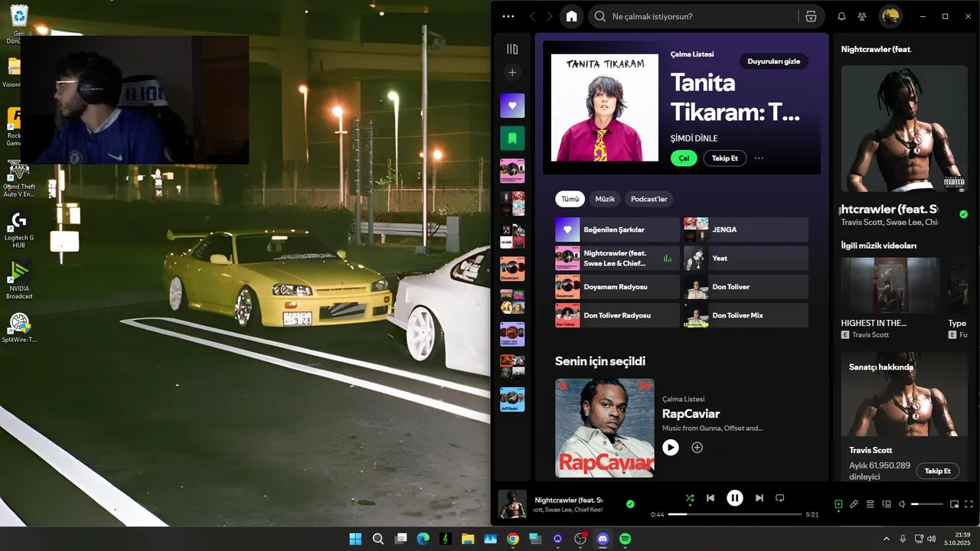Open the 'JENGA' tile
The width and height of the screenshot is (980, 551).
point(746,230)
